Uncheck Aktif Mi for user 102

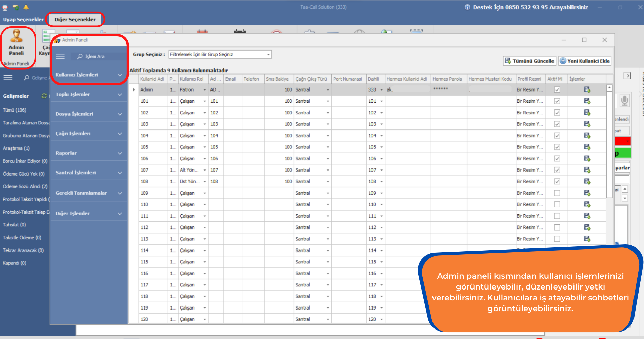(557, 113)
